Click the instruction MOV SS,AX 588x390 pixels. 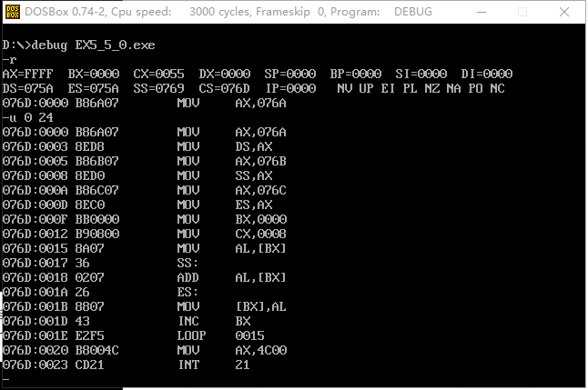pos(225,175)
